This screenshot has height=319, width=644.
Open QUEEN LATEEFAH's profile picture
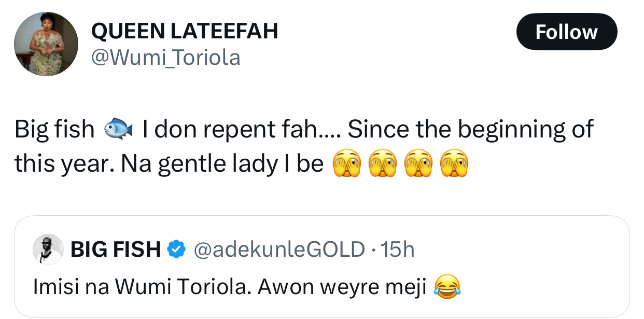pyautogui.click(x=46, y=45)
